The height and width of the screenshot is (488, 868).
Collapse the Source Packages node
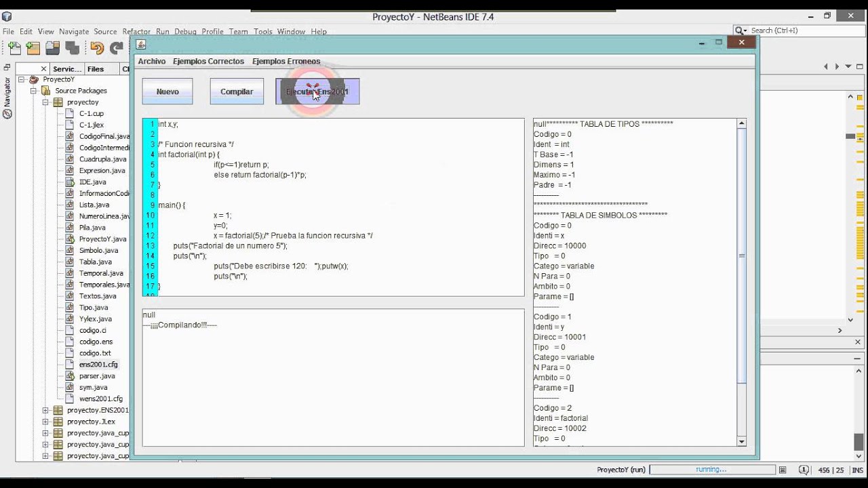33,91
